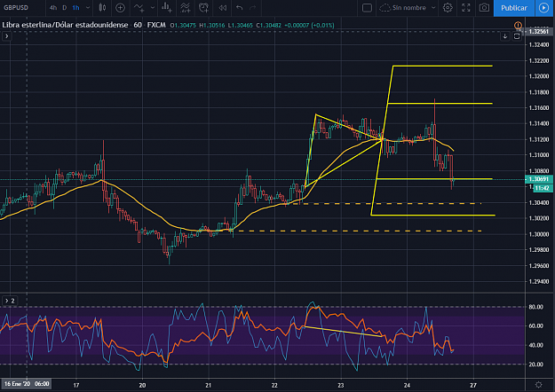Screen dimensions: 555x392
Task: Click the Sin nombre layout cloud button
Action: (x=402, y=7)
